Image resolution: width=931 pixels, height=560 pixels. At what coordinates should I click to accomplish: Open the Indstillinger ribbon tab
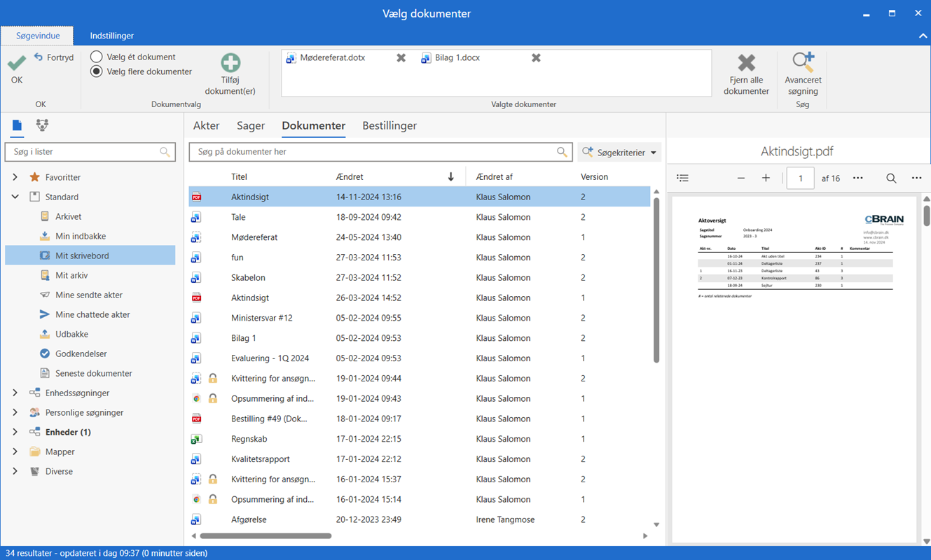pyautogui.click(x=112, y=36)
